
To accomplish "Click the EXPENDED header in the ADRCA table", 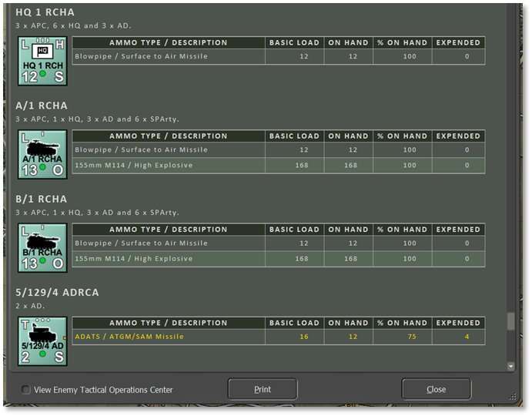I will (458, 323).
